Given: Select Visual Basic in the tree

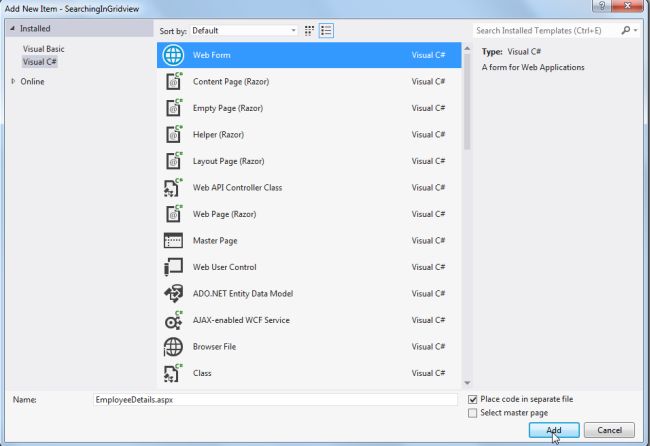Looking at the screenshot, I should point(44,49).
